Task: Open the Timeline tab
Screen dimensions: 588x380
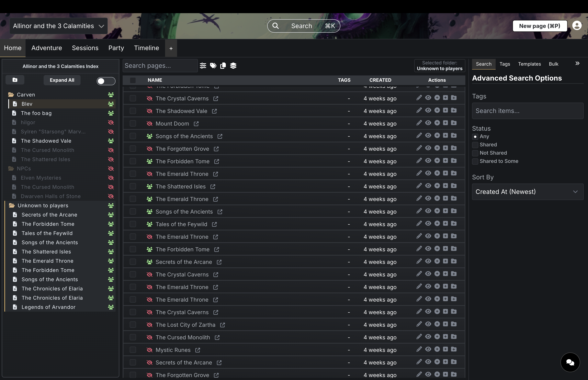Action: (146, 48)
